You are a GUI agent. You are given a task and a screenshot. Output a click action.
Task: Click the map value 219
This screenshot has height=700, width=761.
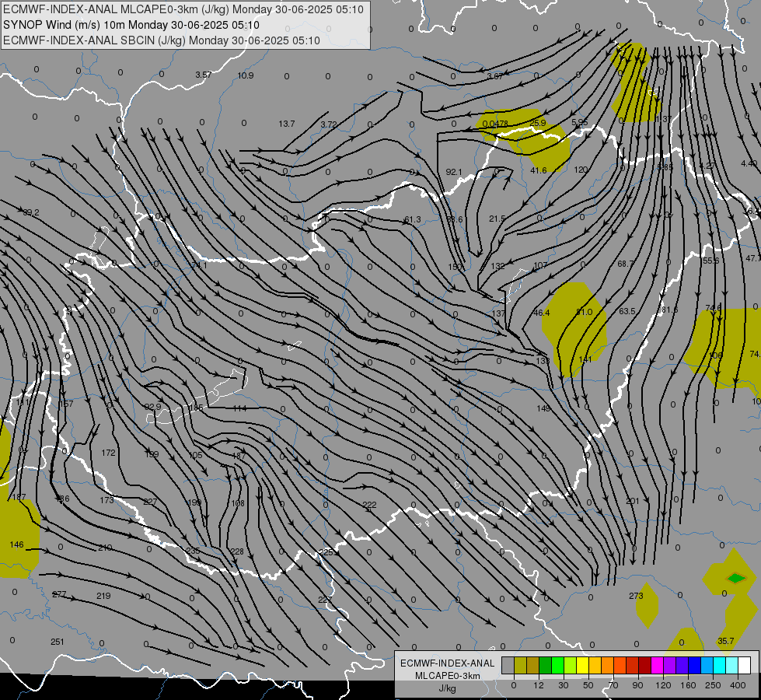coord(103,596)
